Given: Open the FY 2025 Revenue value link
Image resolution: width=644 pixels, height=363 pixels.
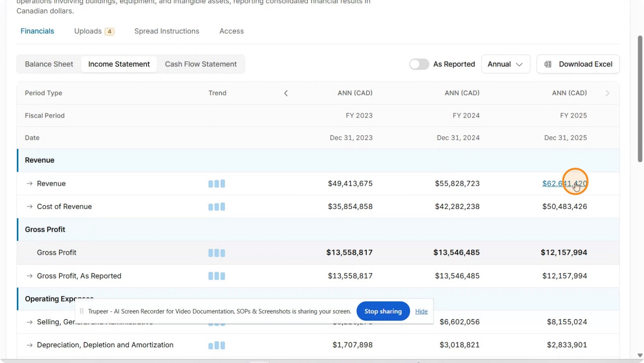Looking at the screenshot, I should 564,183.
